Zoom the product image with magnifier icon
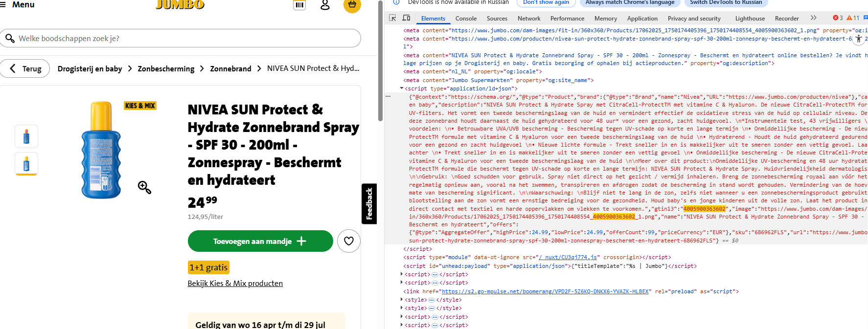The width and height of the screenshot is (868, 329). pos(144,187)
